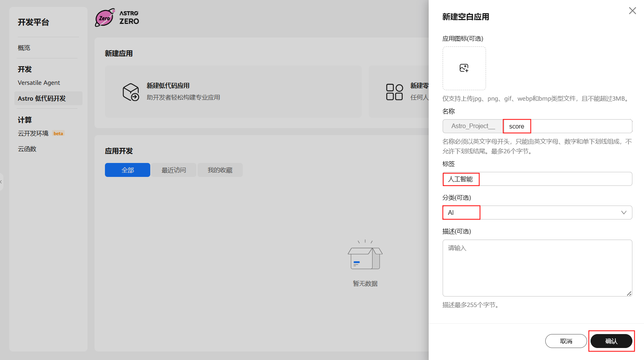Select Astro 低代码开发 in the sidebar
Image resolution: width=644 pixels, height=360 pixels.
pyautogui.click(x=48, y=98)
